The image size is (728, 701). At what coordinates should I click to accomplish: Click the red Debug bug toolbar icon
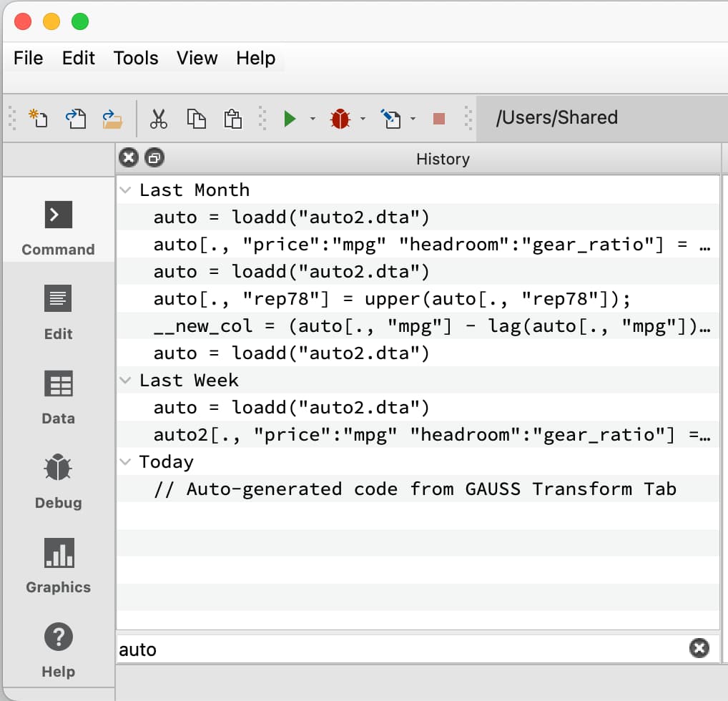point(340,118)
